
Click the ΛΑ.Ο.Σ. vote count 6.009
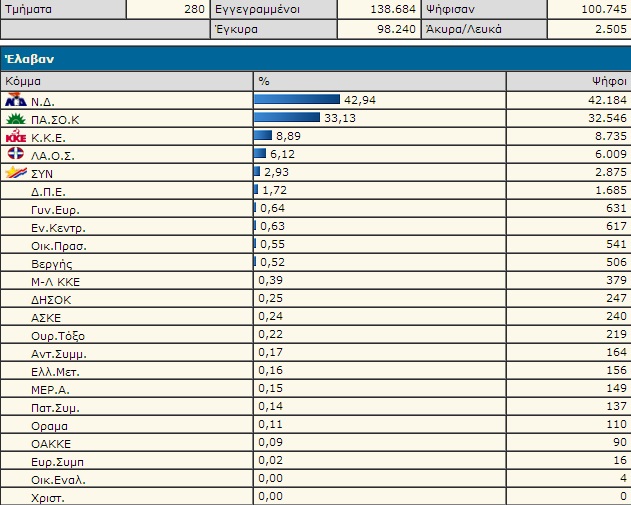point(611,154)
